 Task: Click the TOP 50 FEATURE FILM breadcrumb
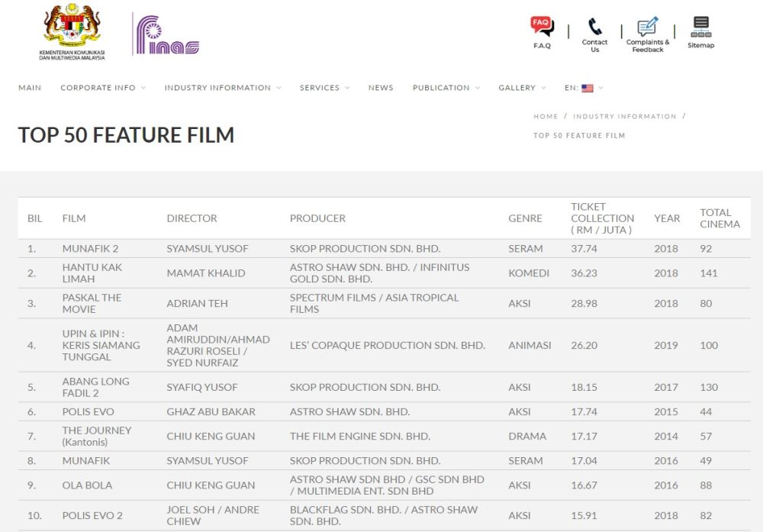(578, 134)
